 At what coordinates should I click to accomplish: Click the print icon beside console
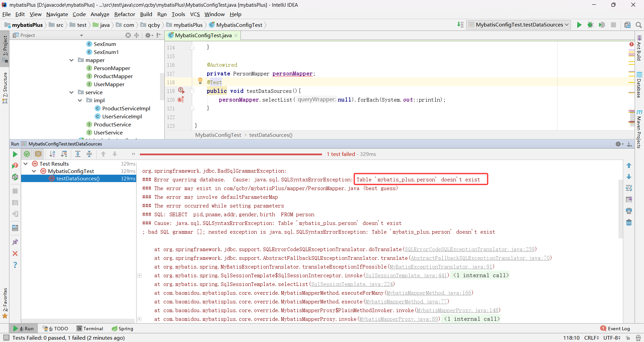pos(629,211)
